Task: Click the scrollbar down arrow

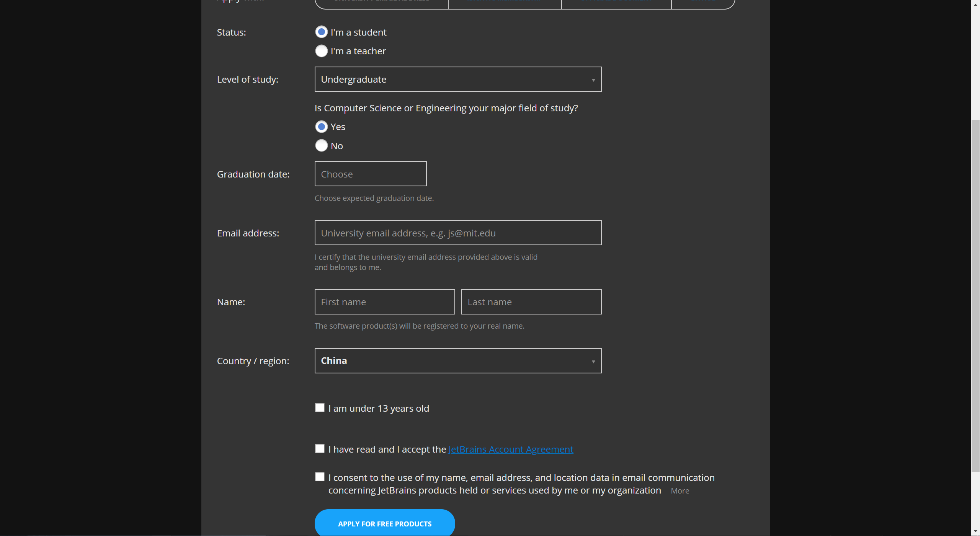Action: click(x=975, y=531)
